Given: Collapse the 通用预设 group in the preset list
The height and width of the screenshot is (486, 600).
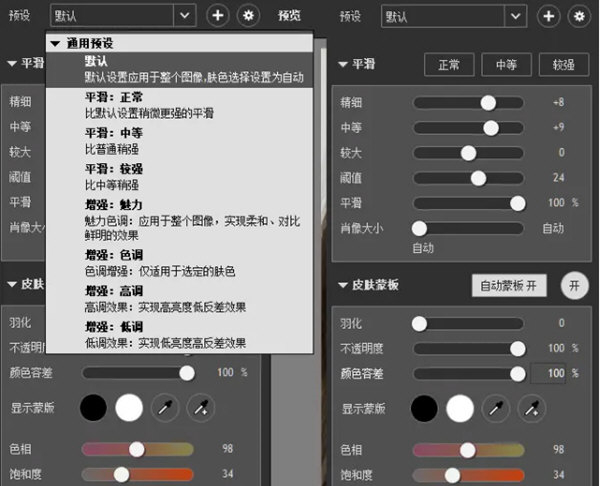Looking at the screenshot, I should tap(56, 45).
